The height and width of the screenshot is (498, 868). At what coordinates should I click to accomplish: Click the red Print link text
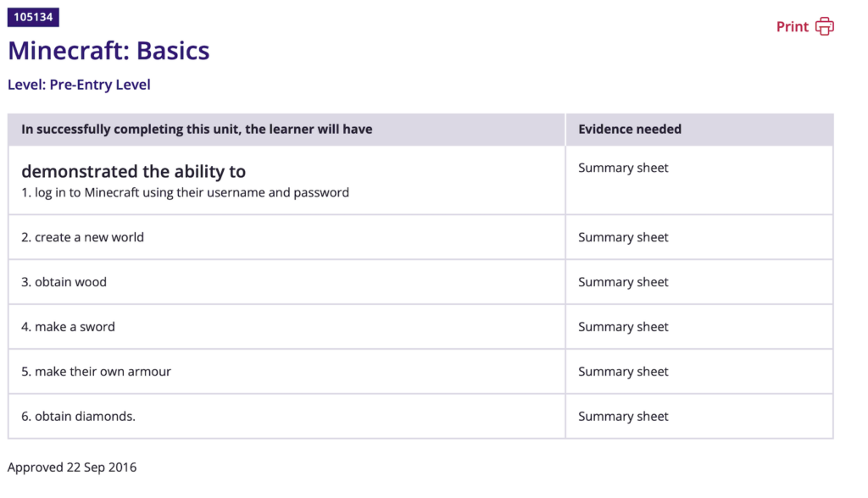792,27
